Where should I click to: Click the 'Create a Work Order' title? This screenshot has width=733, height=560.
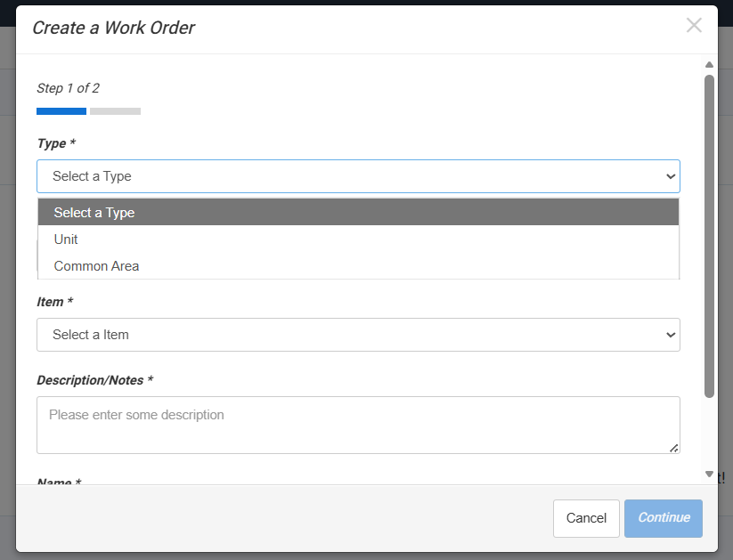(x=114, y=28)
